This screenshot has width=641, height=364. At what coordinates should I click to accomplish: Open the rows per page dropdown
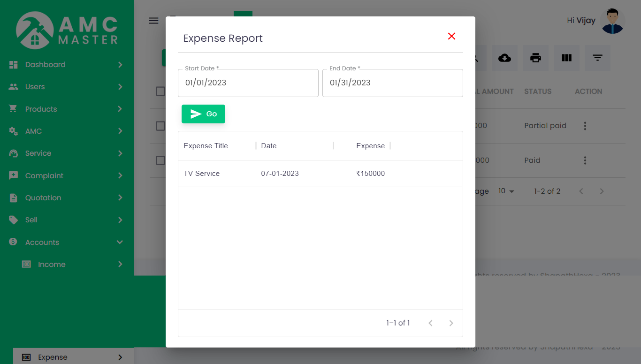[x=506, y=191]
